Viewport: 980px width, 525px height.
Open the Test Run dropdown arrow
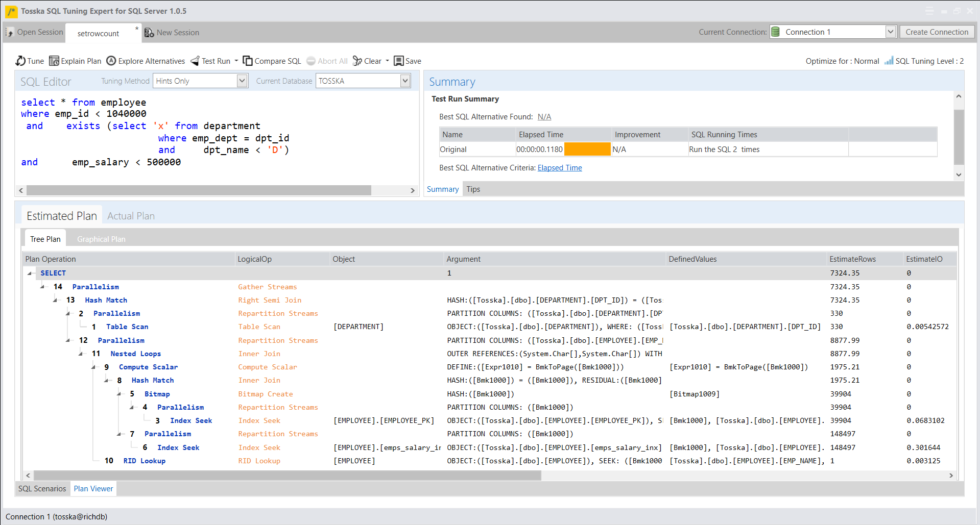tap(236, 61)
